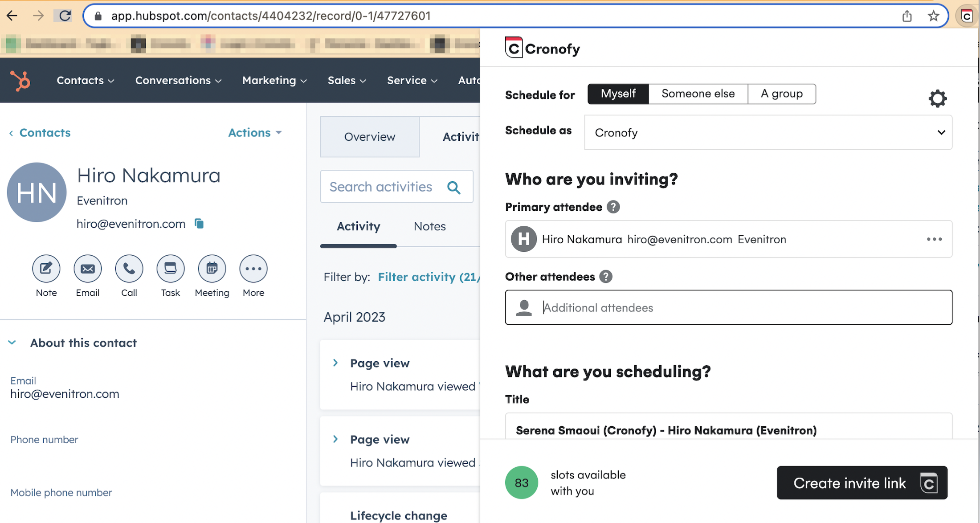
Task: Reload the page with refresh icon
Action: (x=65, y=16)
